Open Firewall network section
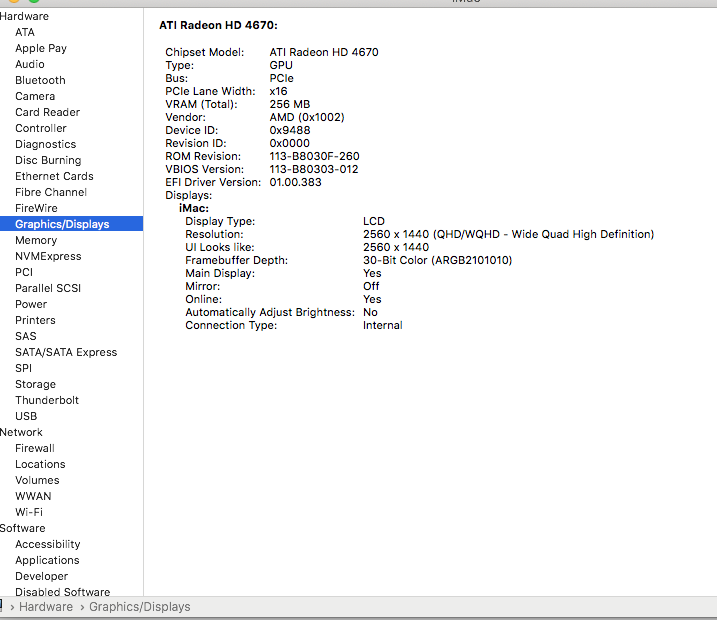717x620 pixels. 35,448
